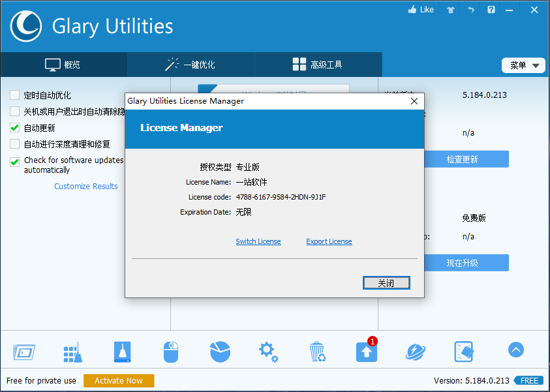Toggle the 关机或用户退出时自动清除 checkbox
The height and width of the screenshot is (392, 550).
(x=15, y=112)
